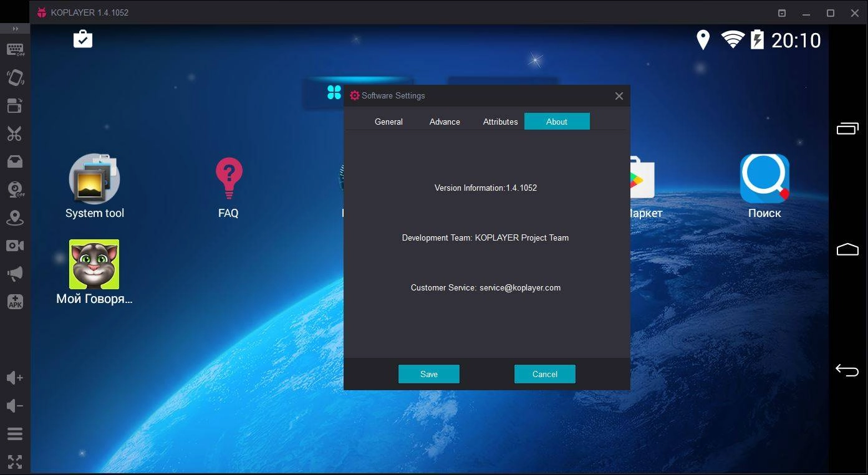Click the KOPLAYER logo in title bar
This screenshot has height=475, width=868.
click(x=42, y=12)
